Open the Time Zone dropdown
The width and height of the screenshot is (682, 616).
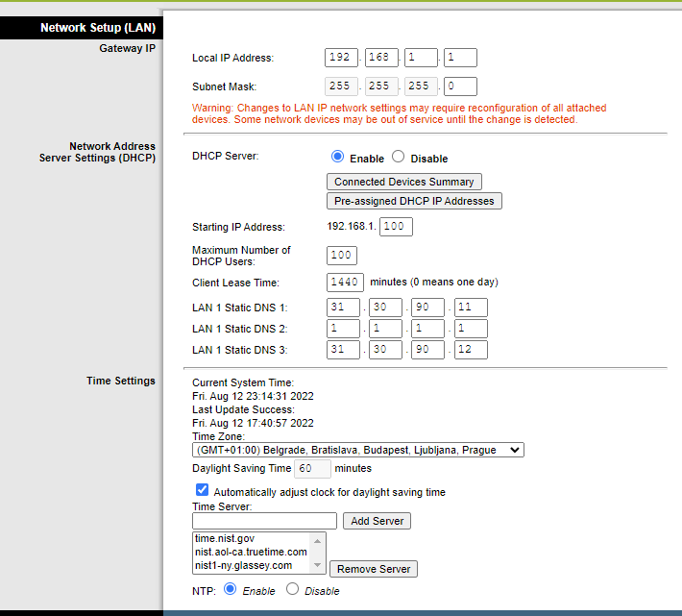(x=358, y=450)
